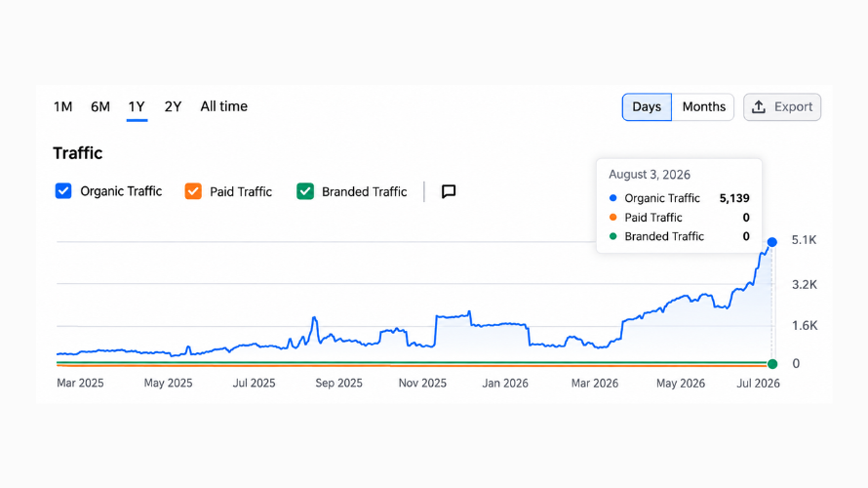Screen dimensions: 868x488
Task: Choose the 1Y time range tab
Action: [137, 106]
